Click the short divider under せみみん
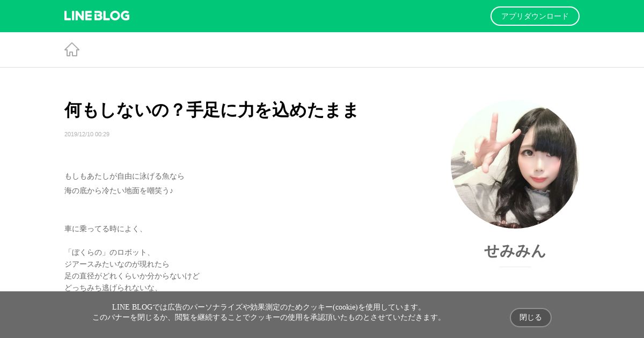 [x=515, y=267]
